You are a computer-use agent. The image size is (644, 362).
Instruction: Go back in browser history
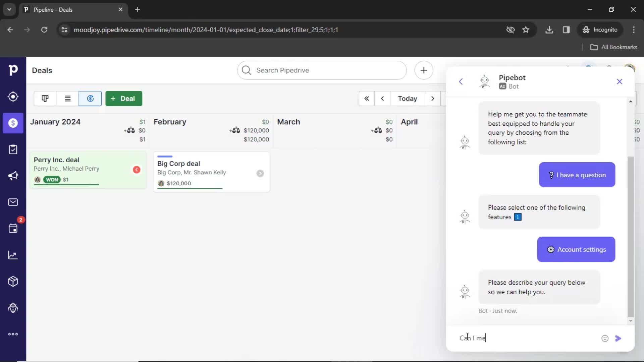coord(10,30)
